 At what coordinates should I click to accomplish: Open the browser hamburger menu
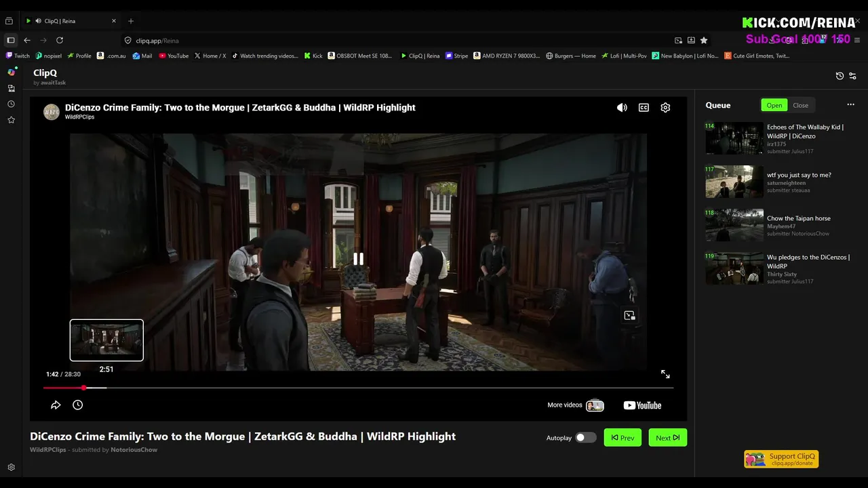pyautogui.click(x=856, y=40)
